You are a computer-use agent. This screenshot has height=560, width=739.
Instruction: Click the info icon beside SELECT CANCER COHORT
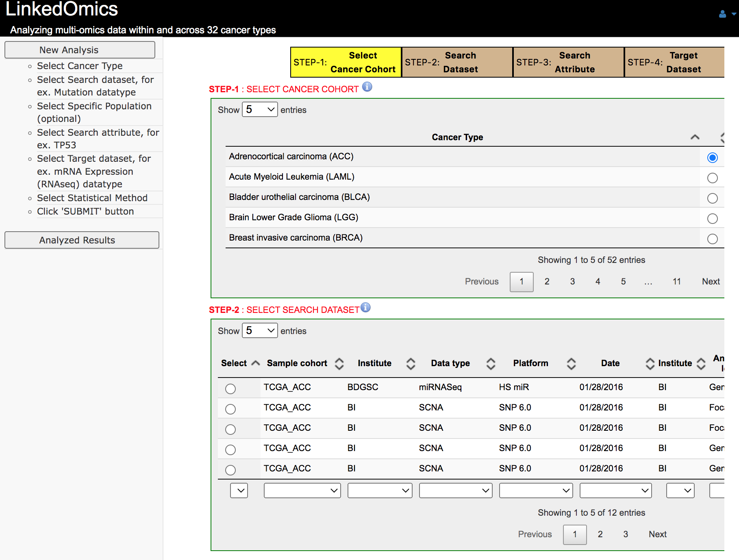(x=367, y=87)
